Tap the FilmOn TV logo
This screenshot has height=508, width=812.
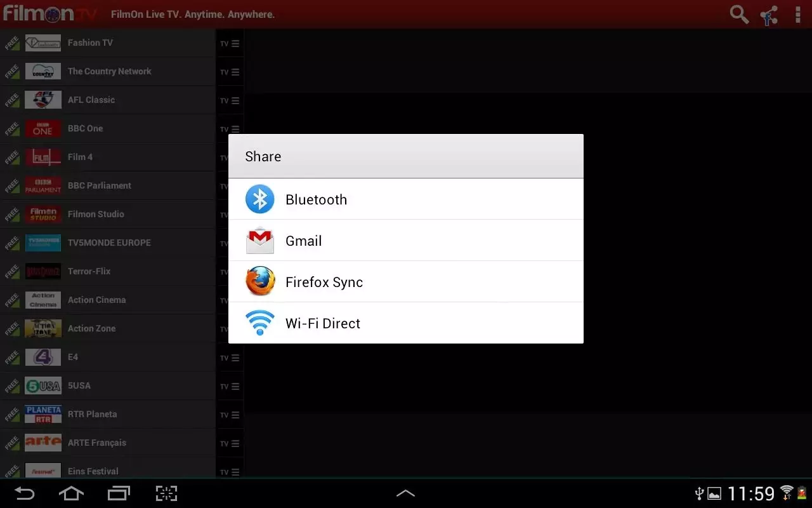point(51,13)
